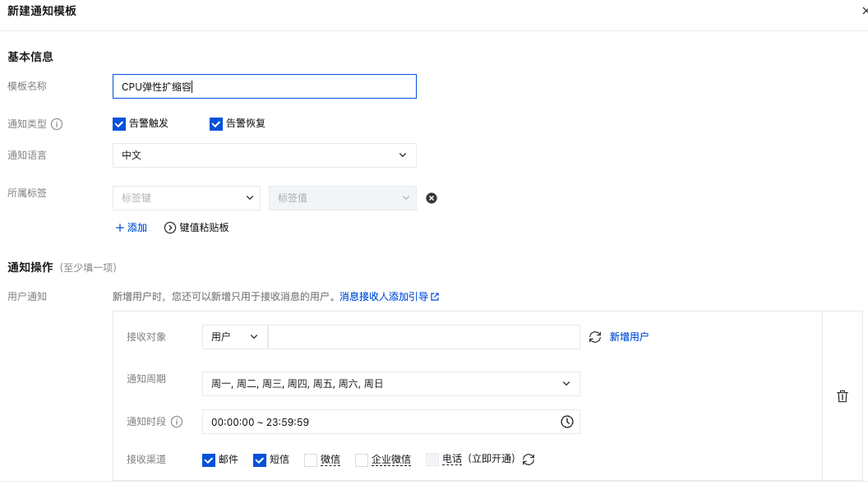The width and height of the screenshot is (868, 485).
Task: Expand the 标签键 dropdown
Action: [x=186, y=198]
